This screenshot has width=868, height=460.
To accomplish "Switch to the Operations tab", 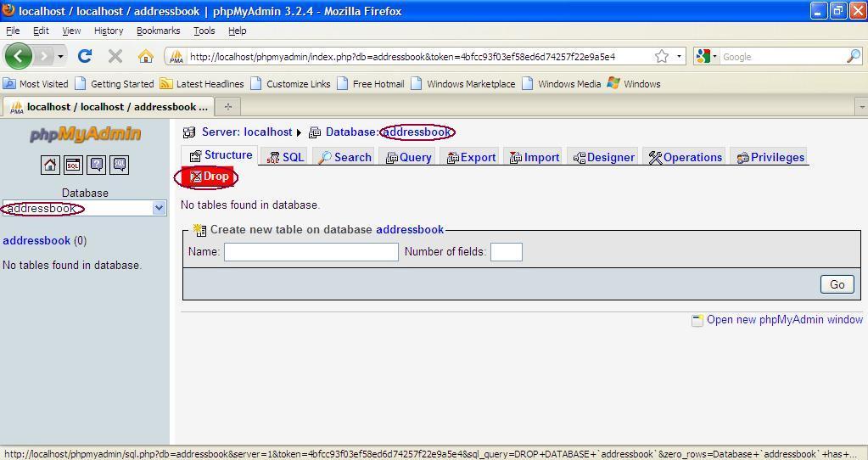I will click(685, 157).
